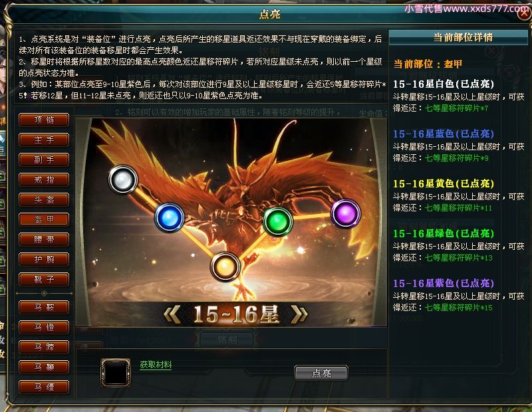The width and height of the screenshot is (532, 412).
Task: Select the 马鞍 mount slot
Action: click(44, 307)
